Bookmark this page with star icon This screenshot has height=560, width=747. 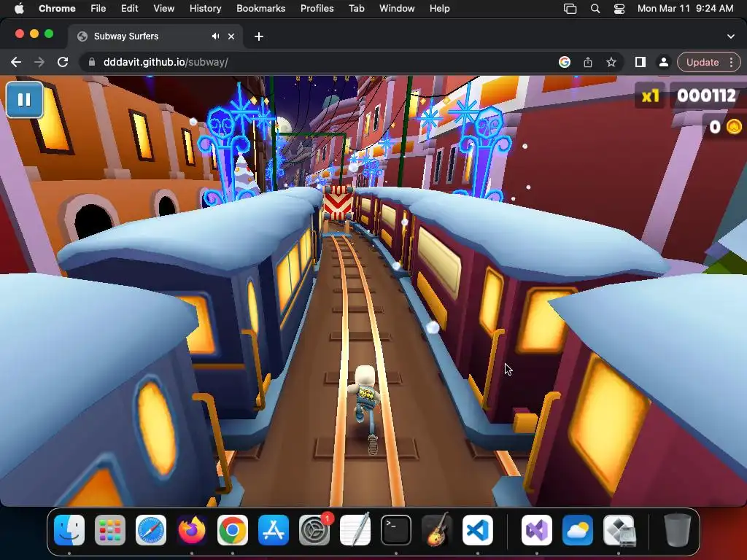(x=611, y=62)
